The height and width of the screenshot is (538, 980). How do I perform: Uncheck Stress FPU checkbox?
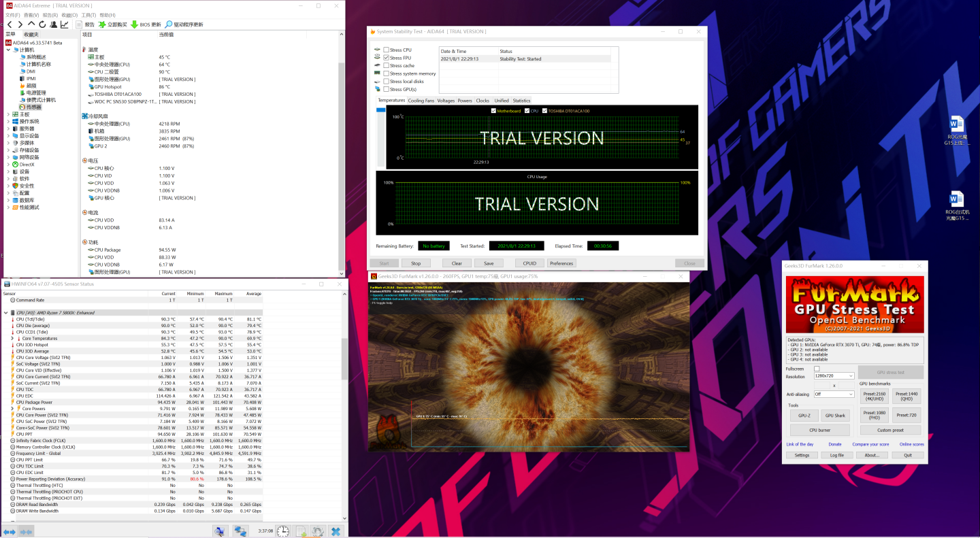pos(387,58)
